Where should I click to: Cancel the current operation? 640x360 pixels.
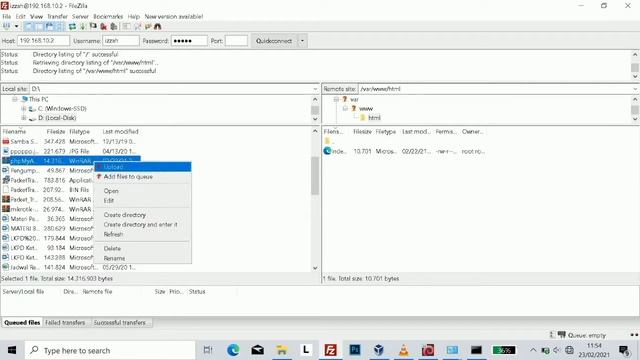pyautogui.click(x=93, y=27)
